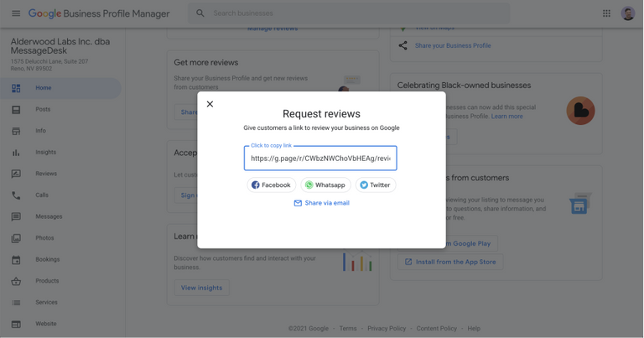The width and height of the screenshot is (644, 338).
Task: Click the Info storefront icon
Action: point(16,131)
